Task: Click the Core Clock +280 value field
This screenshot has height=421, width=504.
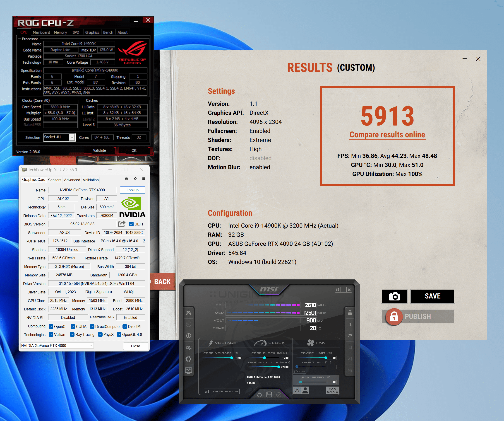Action: pyautogui.click(x=285, y=358)
